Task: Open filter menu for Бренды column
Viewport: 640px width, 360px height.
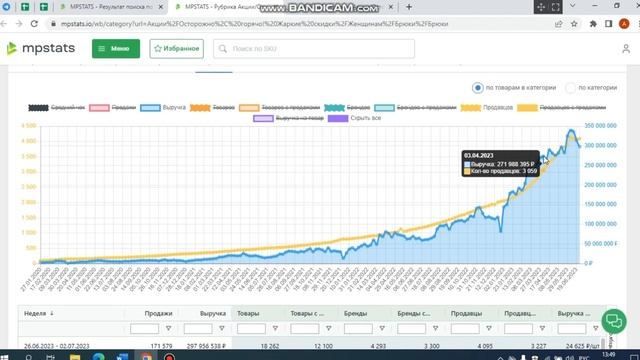Action: (382, 328)
